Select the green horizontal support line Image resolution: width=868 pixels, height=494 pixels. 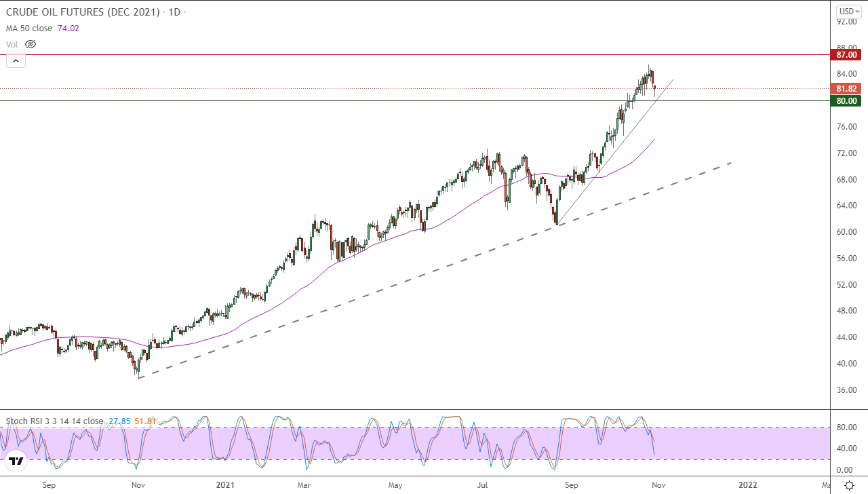(415, 101)
